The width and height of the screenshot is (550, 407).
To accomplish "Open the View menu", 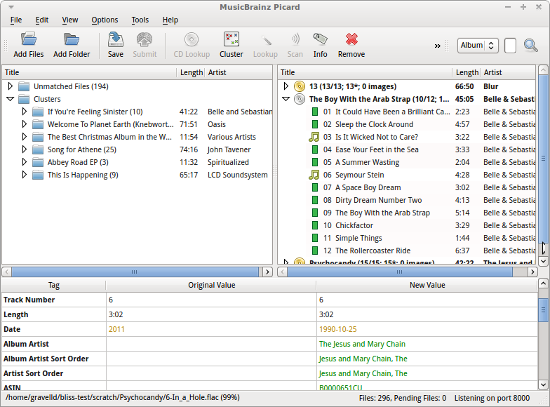I will tap(70, 20).
